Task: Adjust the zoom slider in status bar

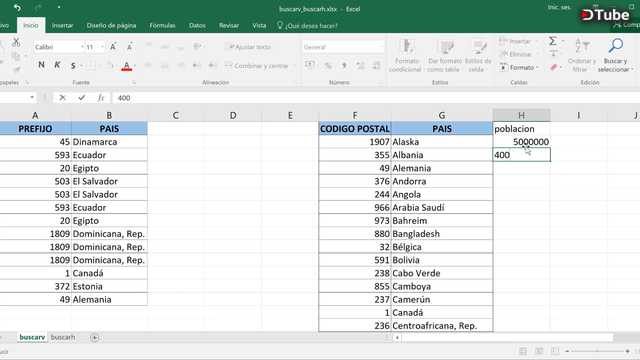Action: tap(597, 351)
